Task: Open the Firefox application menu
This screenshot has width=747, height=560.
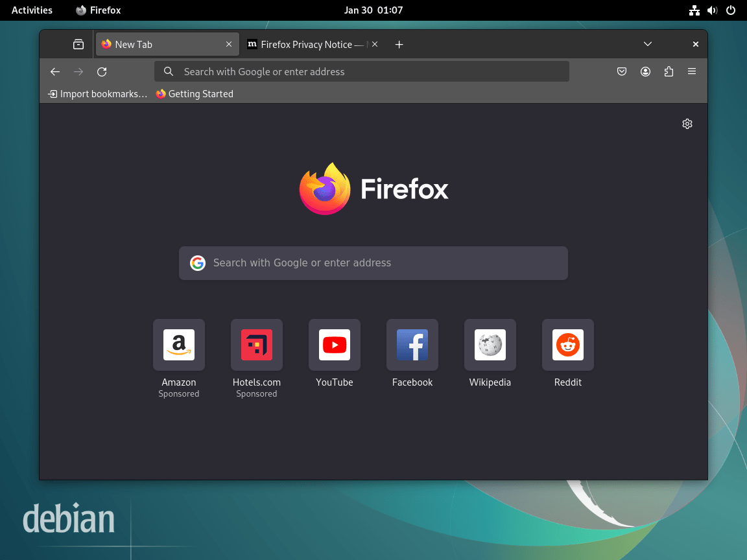Action: [692, 71]
